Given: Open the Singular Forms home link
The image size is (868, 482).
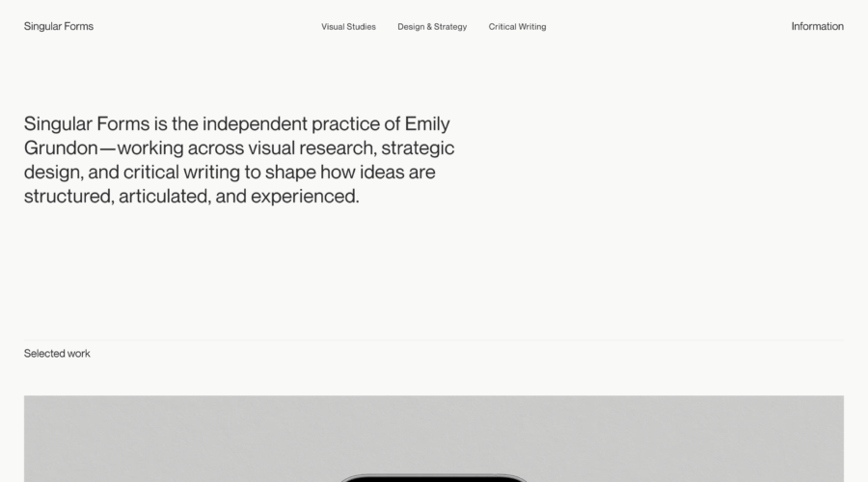Looking at the screenshot, I should [59, 27].
